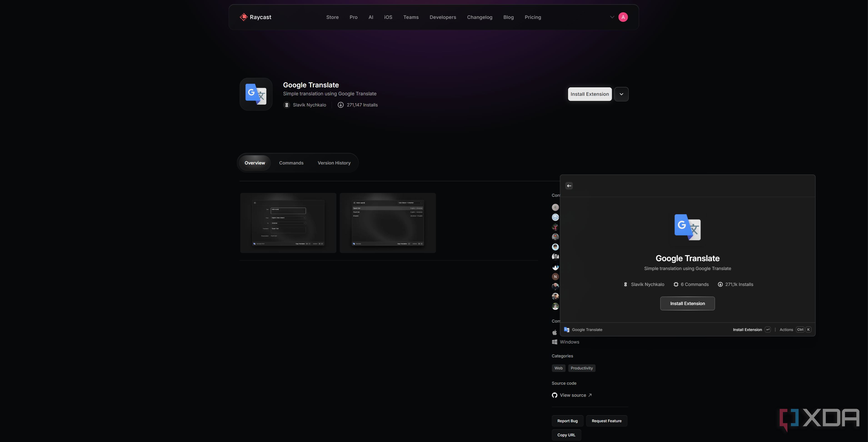
Task: Open the Developers section
Action: click(x=443, y=17)
